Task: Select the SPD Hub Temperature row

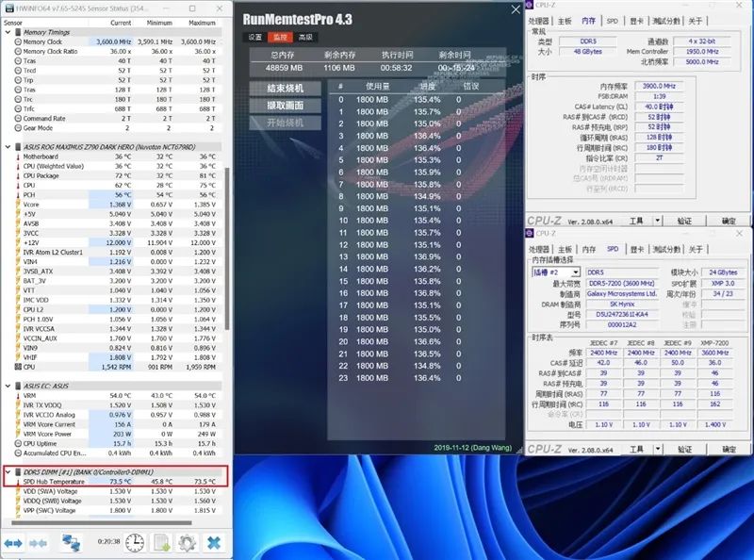Action: click(x=115, y=482)
